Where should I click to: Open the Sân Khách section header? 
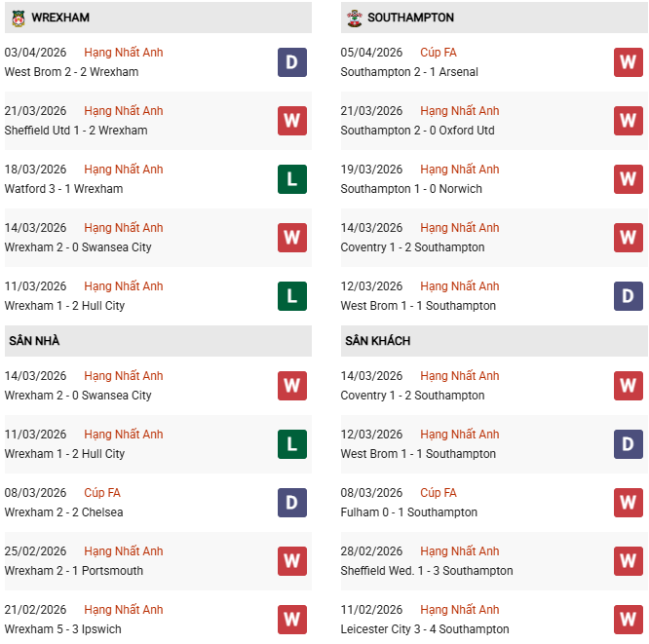pos(377,341)
